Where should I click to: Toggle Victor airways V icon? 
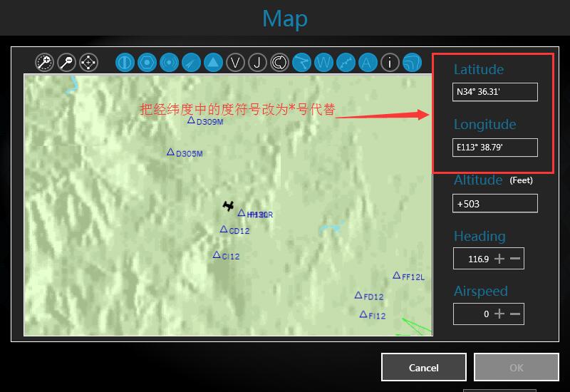(x=236, y=63)
